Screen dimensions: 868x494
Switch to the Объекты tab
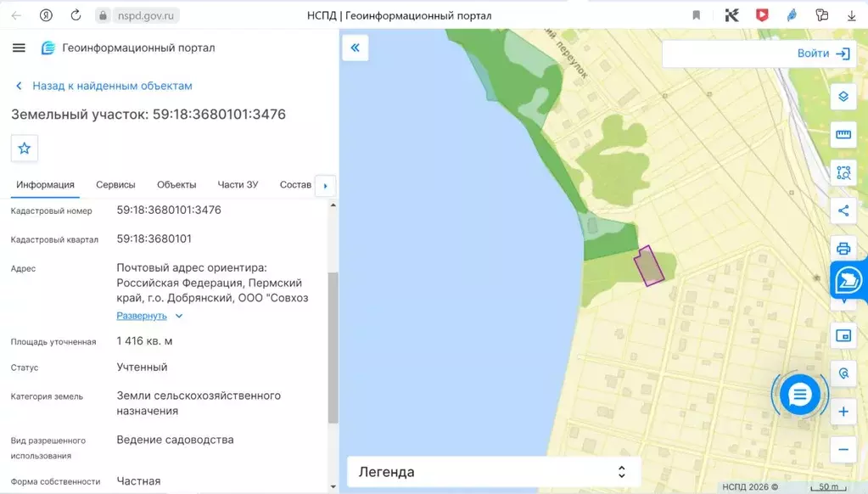click(x=176, y=184)
